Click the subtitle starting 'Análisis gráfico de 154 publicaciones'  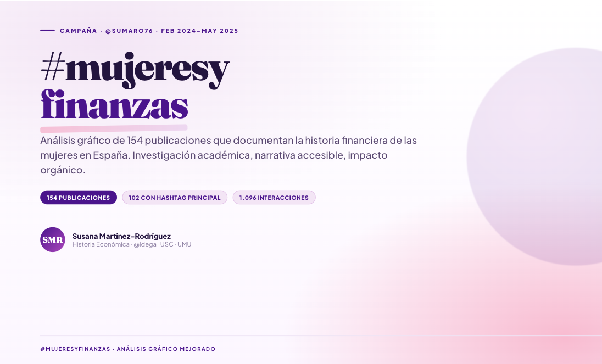point(228,155)
